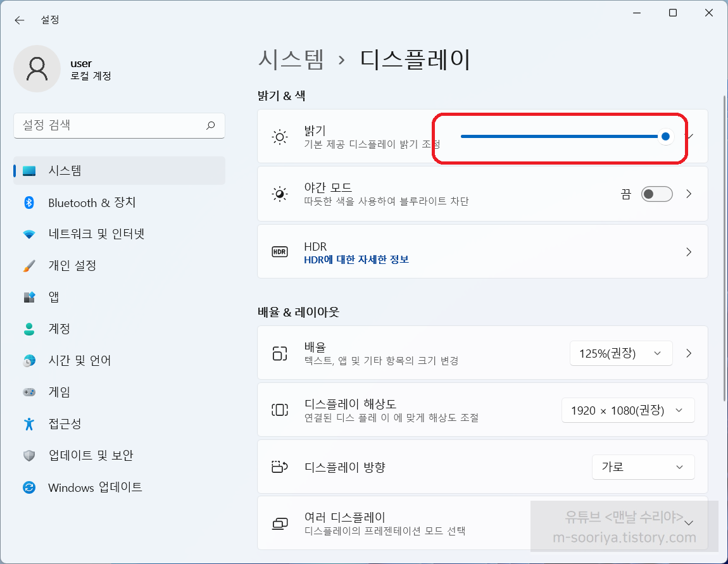Select 시스템 in the sidebar
The image size is (728, 564).
119,171
